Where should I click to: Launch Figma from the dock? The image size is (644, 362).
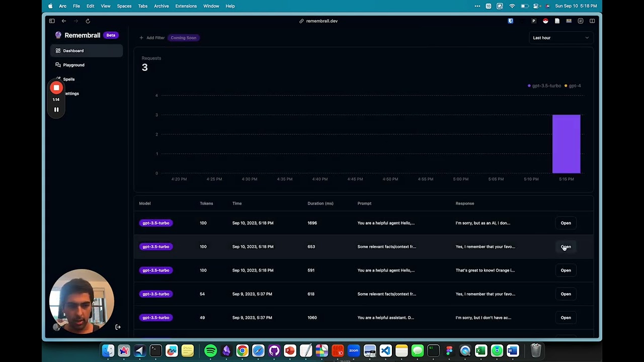tap(449, 350)
